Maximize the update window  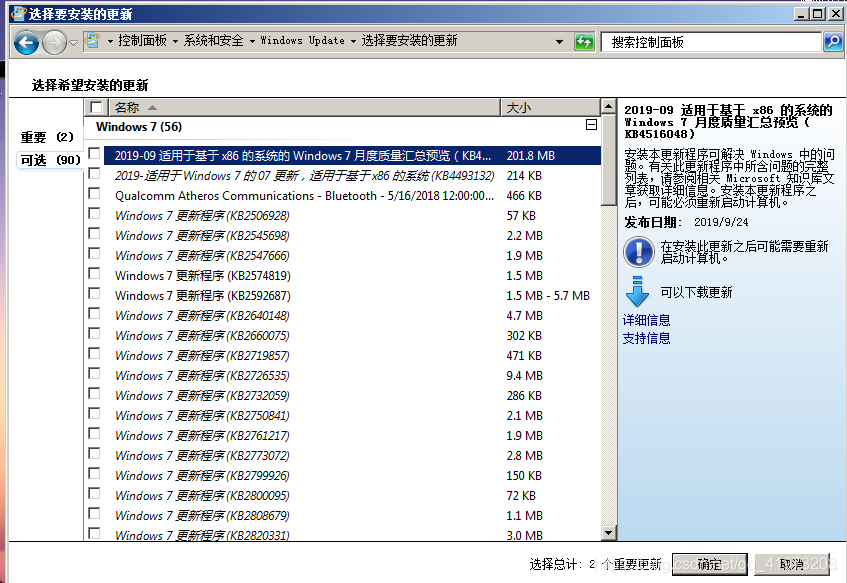(x=818, y=14)
